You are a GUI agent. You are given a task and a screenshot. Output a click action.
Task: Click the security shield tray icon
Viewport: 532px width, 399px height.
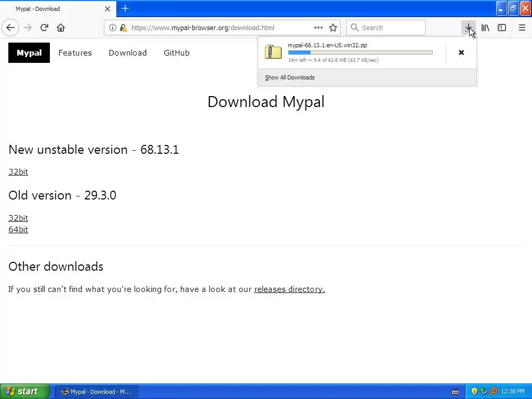coord(474,392)
